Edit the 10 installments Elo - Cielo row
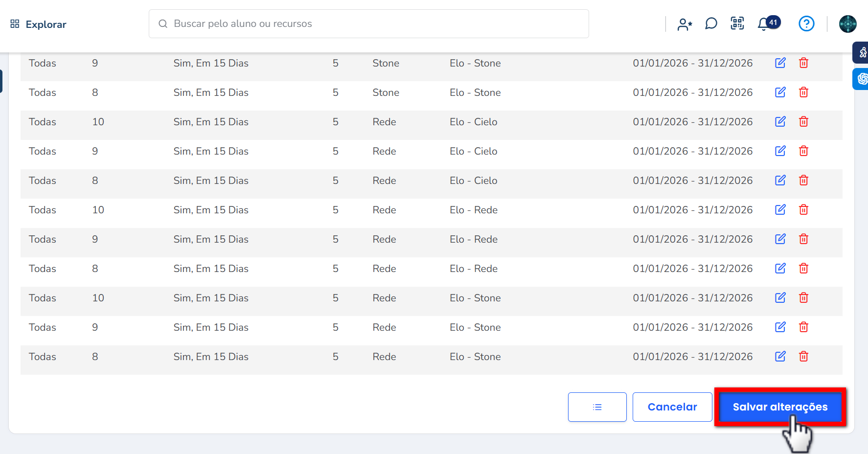868x454 pixels. click(x=780, y=121)
